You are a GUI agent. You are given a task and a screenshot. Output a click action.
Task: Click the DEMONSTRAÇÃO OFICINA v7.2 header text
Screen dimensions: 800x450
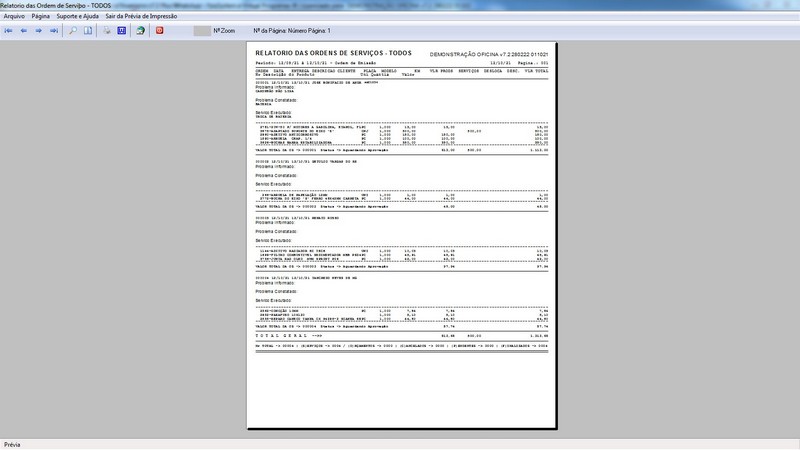[x=489, y=54]
